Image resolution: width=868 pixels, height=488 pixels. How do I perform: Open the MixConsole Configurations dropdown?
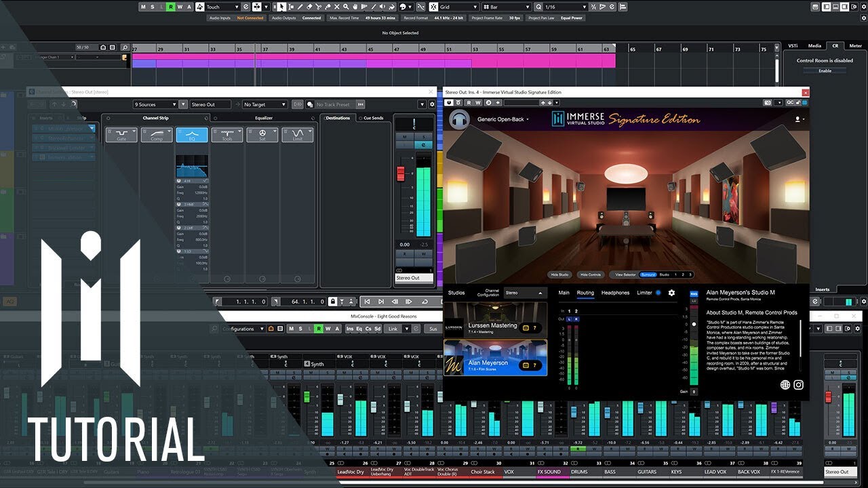(x=243, y=329)
